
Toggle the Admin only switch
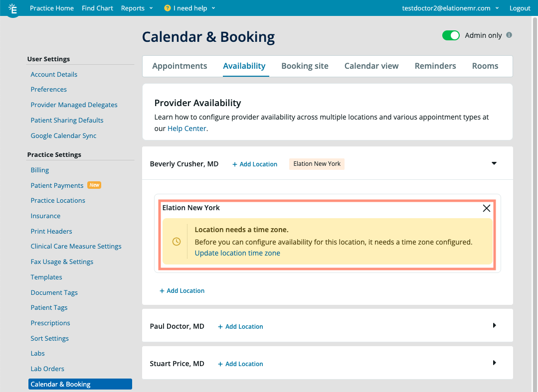(451, 35)
